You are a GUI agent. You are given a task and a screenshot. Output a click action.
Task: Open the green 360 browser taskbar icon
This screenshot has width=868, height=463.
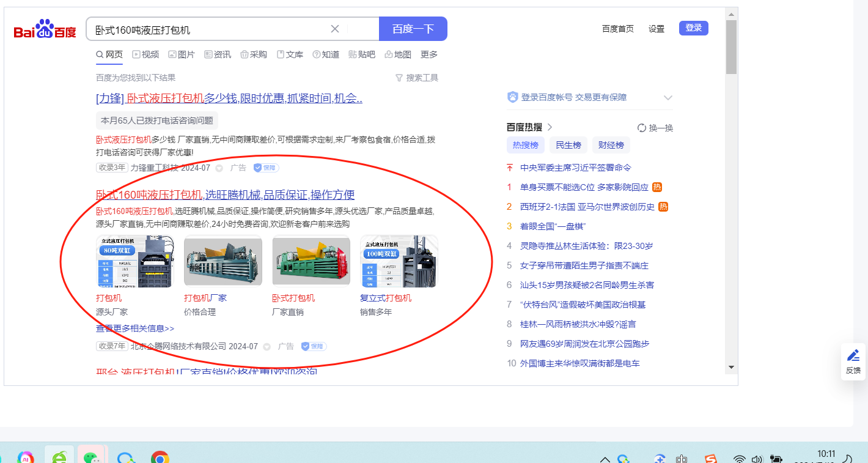pyautogui.click(x=59, y=457)
